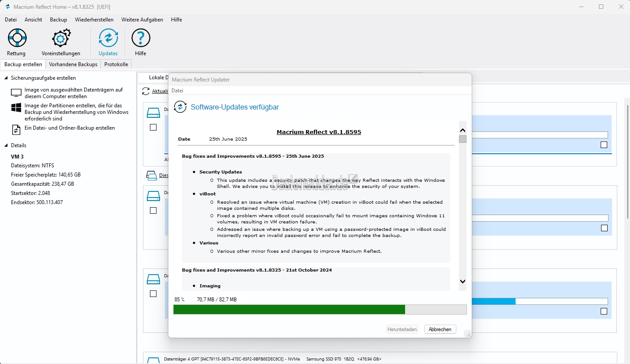Open the Ansicht menu

point(33,20)
